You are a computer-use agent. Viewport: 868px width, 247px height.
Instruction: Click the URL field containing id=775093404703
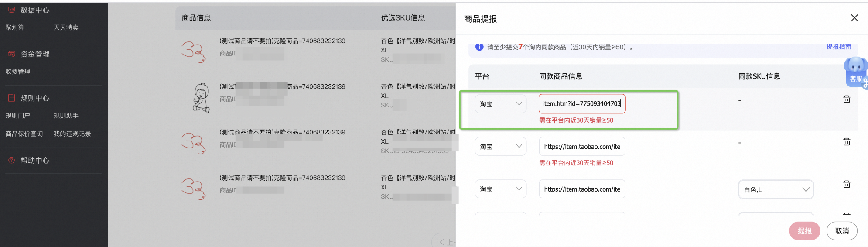(582, 104)
